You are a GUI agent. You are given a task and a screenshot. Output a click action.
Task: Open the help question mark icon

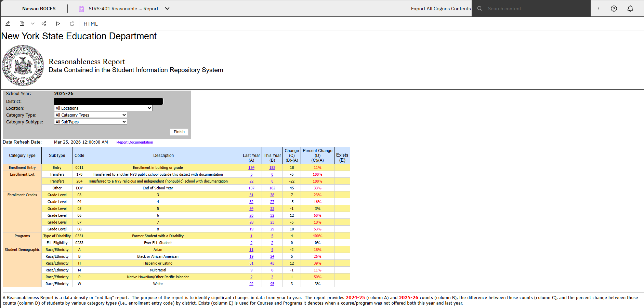click(614, 9)
